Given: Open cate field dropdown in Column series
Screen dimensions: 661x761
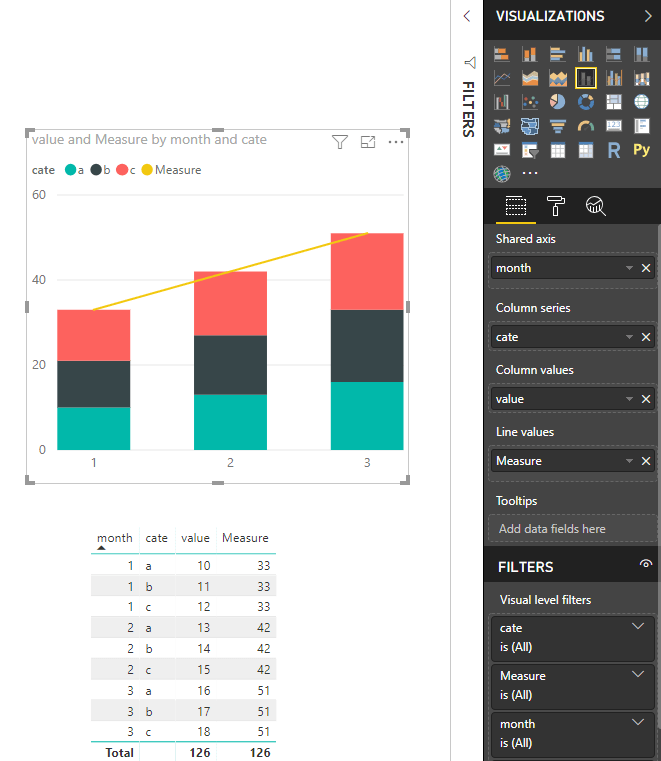Looking at the screenshot, I should [x=629, y=337].
